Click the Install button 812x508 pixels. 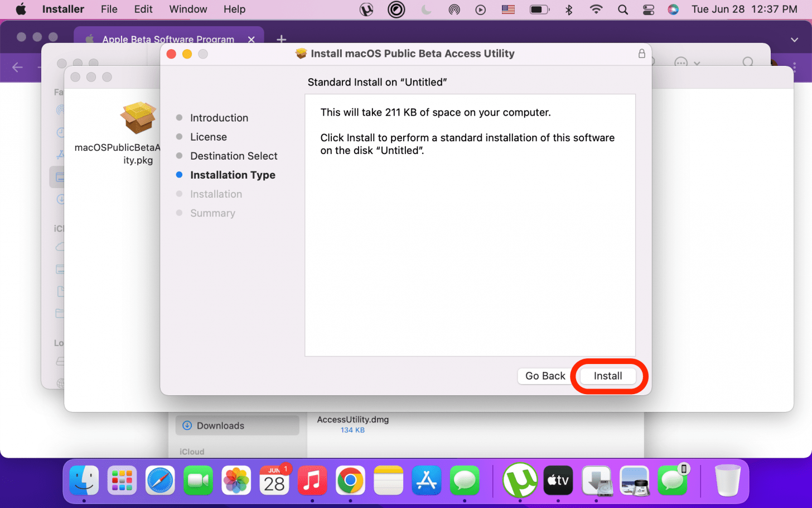[x=607, y=376]
